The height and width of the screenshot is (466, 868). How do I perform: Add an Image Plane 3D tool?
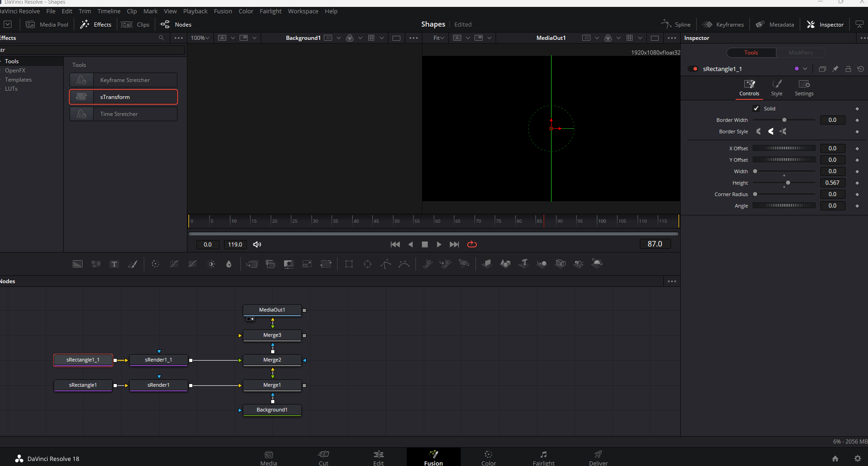pyautogui.click(x=487, y=263)
